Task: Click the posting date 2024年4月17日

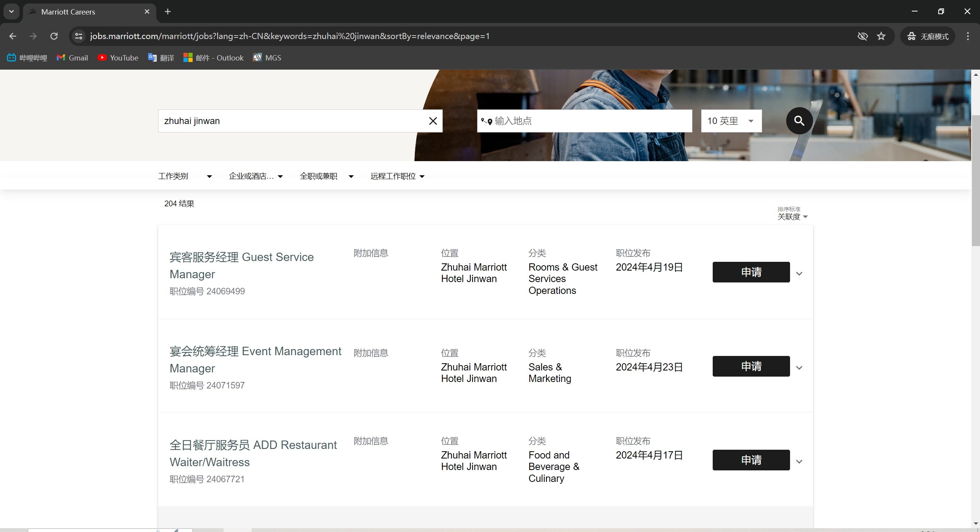Action: (649, 455)
